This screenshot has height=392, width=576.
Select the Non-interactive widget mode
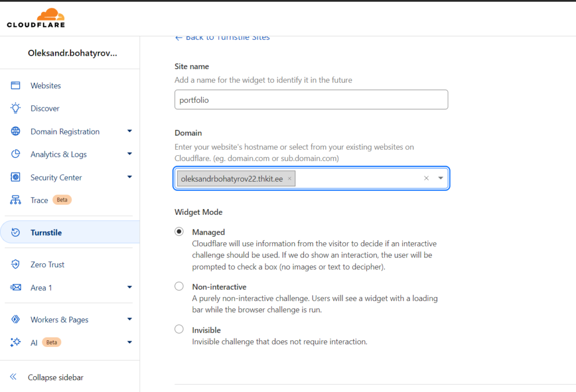(x=179, y=286)
